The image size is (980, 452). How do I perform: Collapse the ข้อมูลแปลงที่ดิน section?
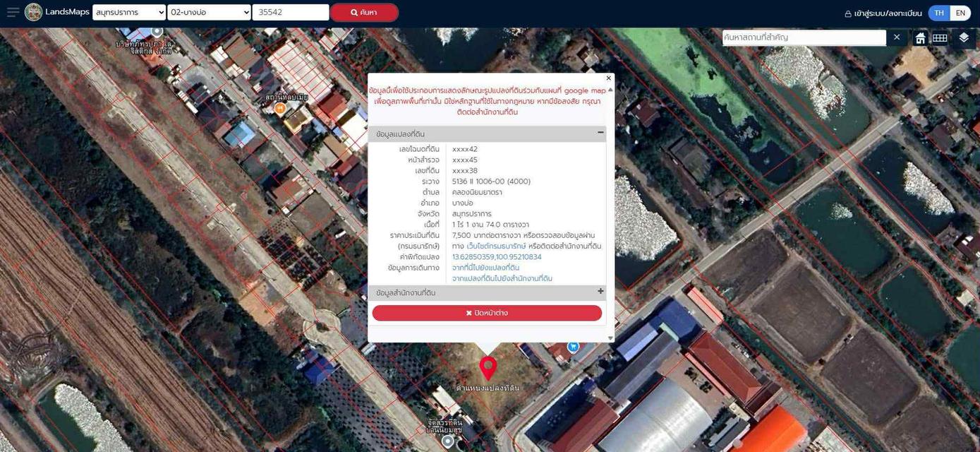(600, 133)
